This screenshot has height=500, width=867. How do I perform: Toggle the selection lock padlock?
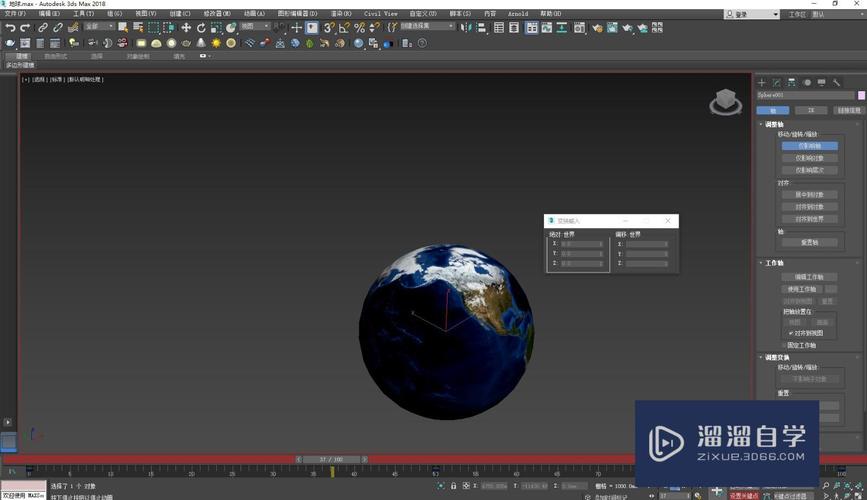pyautogui.click(x=453, y=486)
